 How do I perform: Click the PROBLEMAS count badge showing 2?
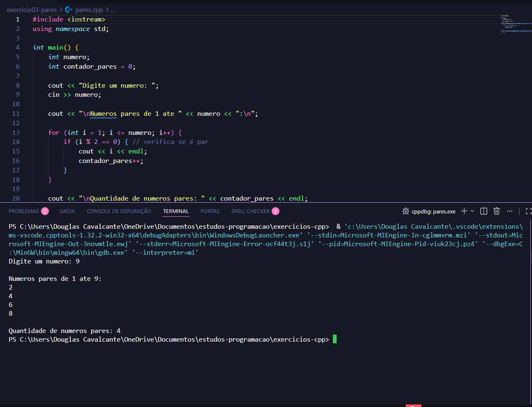tap(45, 211)
